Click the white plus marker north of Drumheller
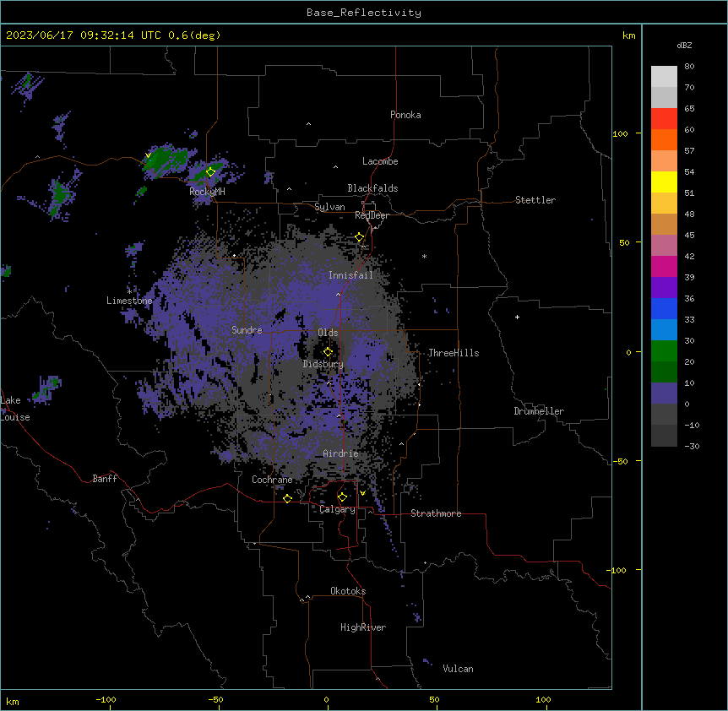Viewport: 728px width, 711px height. click(517, 317)
